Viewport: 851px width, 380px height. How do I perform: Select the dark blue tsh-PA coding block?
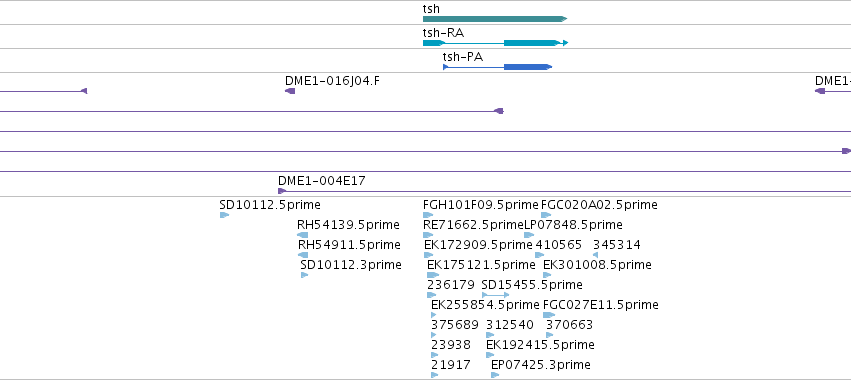tap(527, 67)
